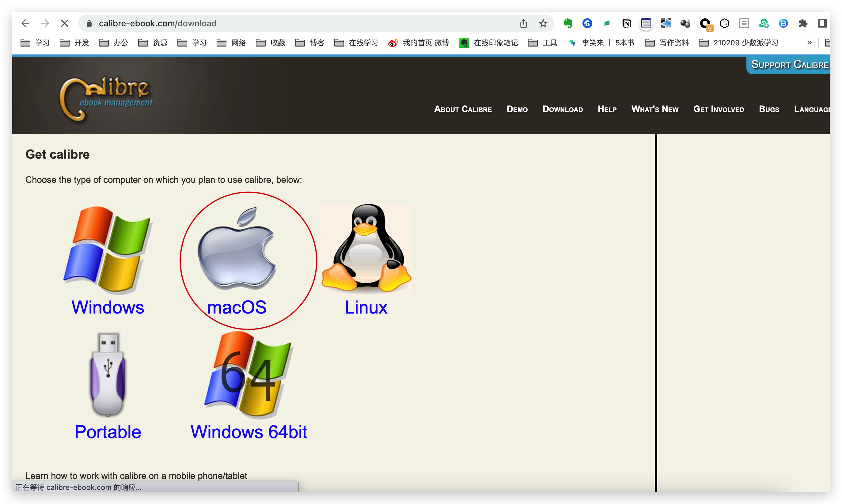842x504 pixels.
Task: Toggle the browser side panel icon
Action: [823, 23]
